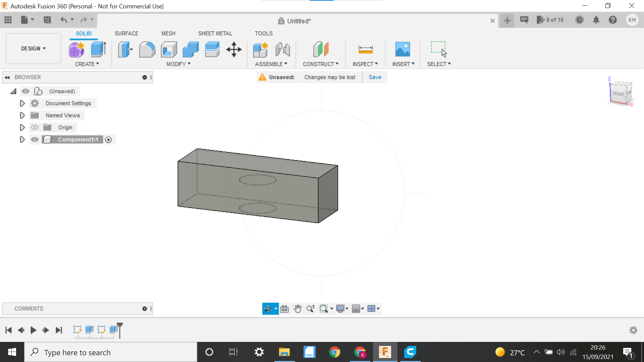Toggle visibility of Named Views

35,115
